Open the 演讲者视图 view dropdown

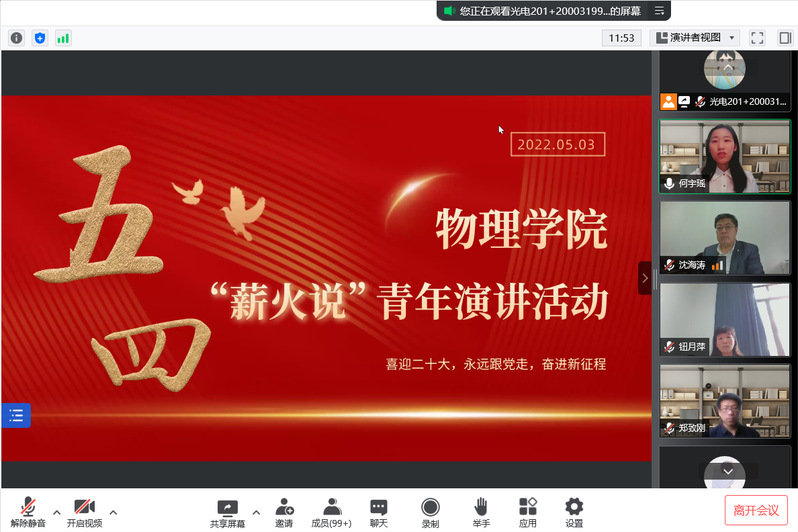[x=695, y=38]
